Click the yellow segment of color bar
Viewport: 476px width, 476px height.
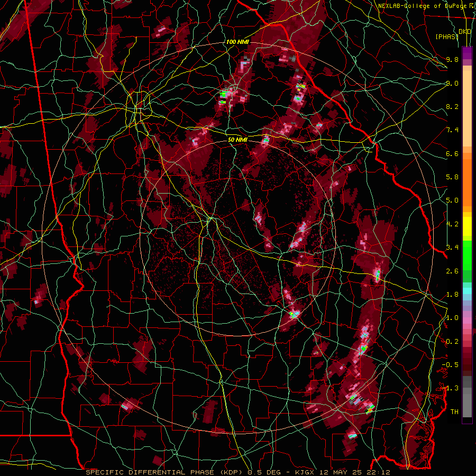[x=467, y=226]
